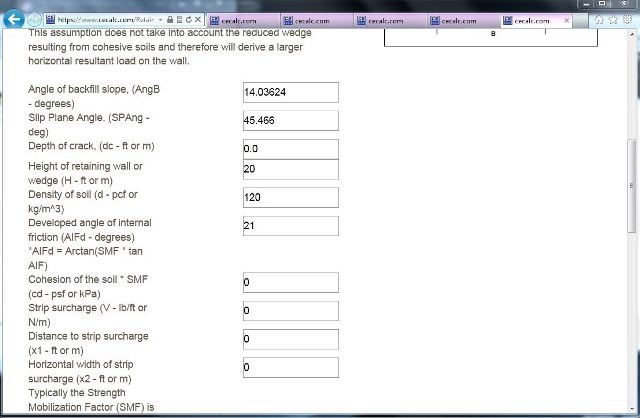Screen dimensions: 640x418
Task: Refresh the page from the address bar
Action: click(x=189, y=20)
